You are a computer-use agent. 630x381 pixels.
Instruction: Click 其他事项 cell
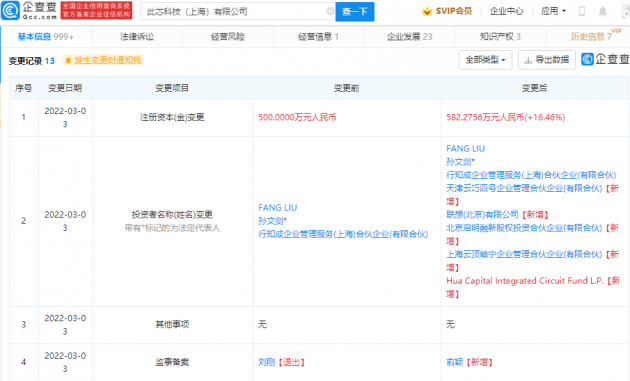pos(172,324)
